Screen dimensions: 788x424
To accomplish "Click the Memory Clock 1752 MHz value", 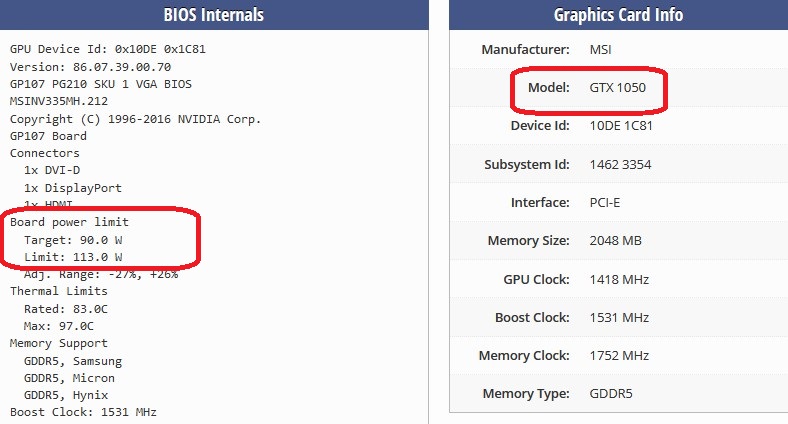I will (x=619, y=356).
